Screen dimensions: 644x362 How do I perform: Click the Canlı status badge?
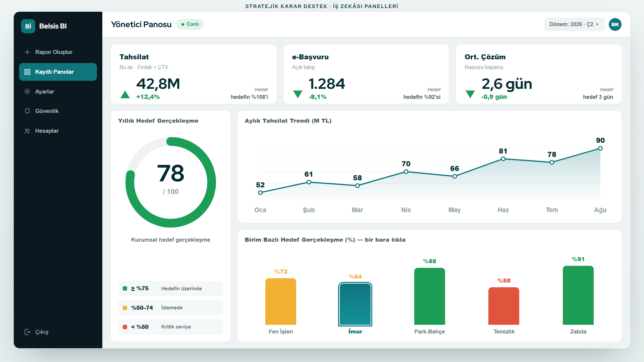[x=190, y=24]
